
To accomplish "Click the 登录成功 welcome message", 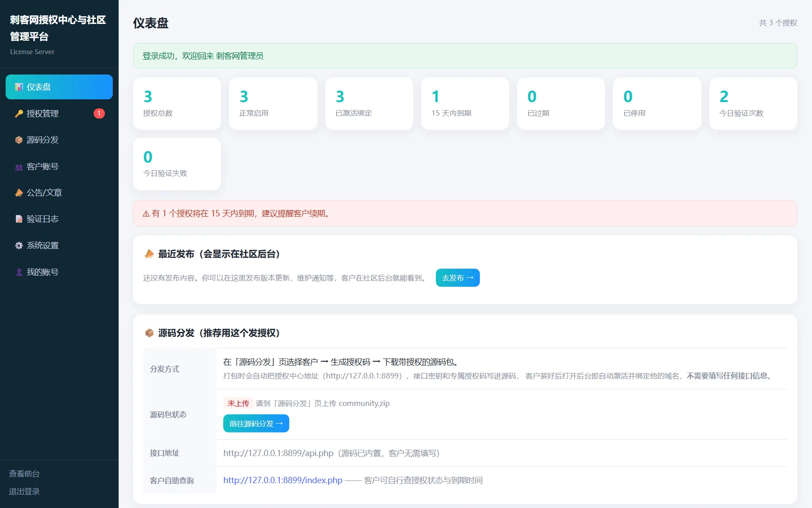I will (x=465, y=56).
